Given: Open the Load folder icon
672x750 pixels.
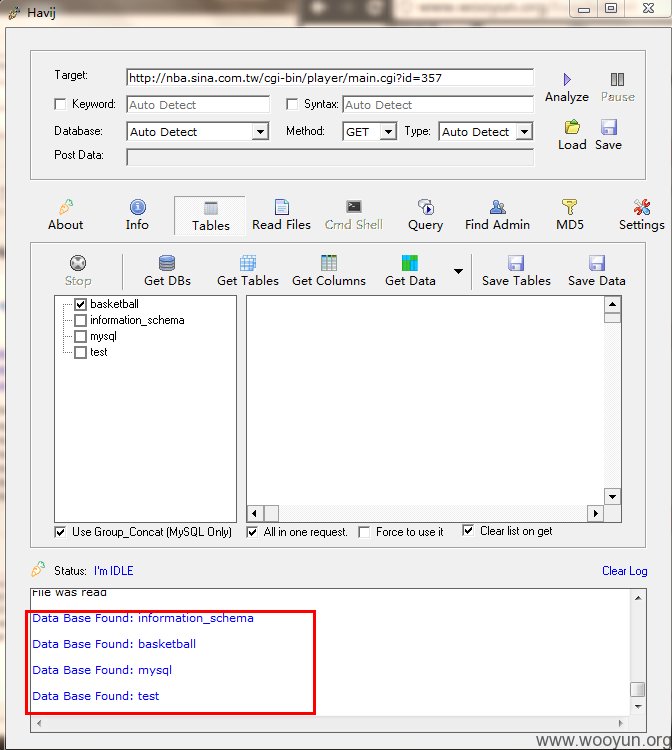Looking at the screenshot, I should (x=572, y=127).
